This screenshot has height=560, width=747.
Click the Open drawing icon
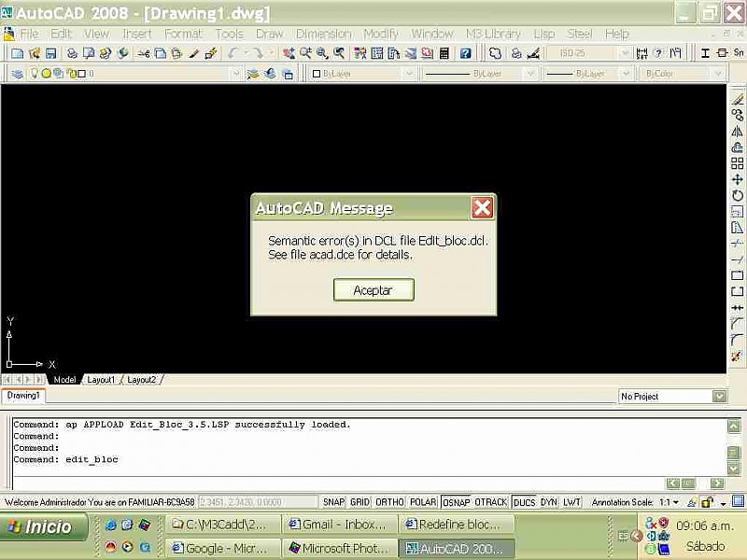[35, 53]
